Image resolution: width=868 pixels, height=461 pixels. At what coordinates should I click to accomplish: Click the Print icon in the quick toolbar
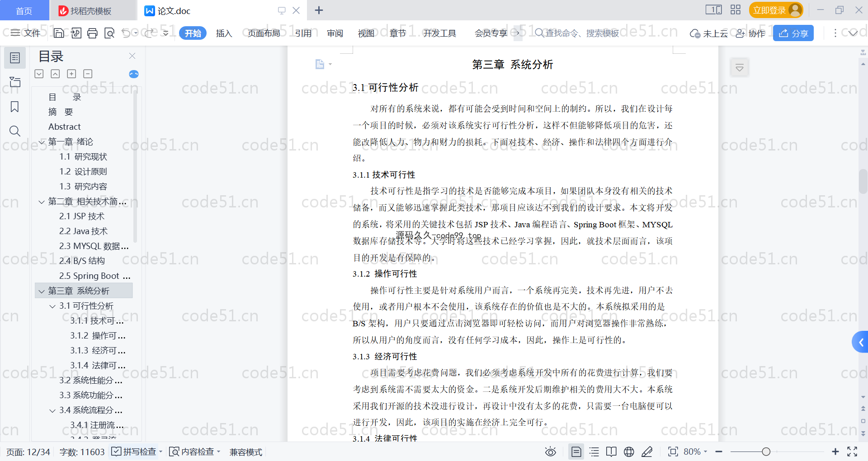pyautogui.click(x=93, y=33)
